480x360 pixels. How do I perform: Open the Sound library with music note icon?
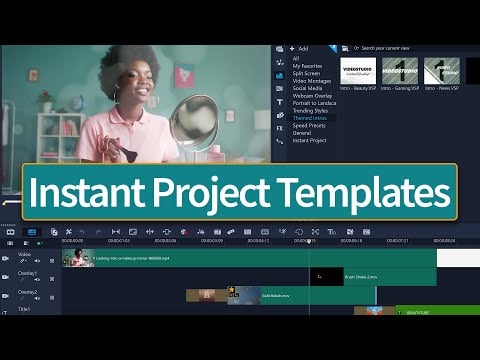pyautogui.click(x=280, y=62)
